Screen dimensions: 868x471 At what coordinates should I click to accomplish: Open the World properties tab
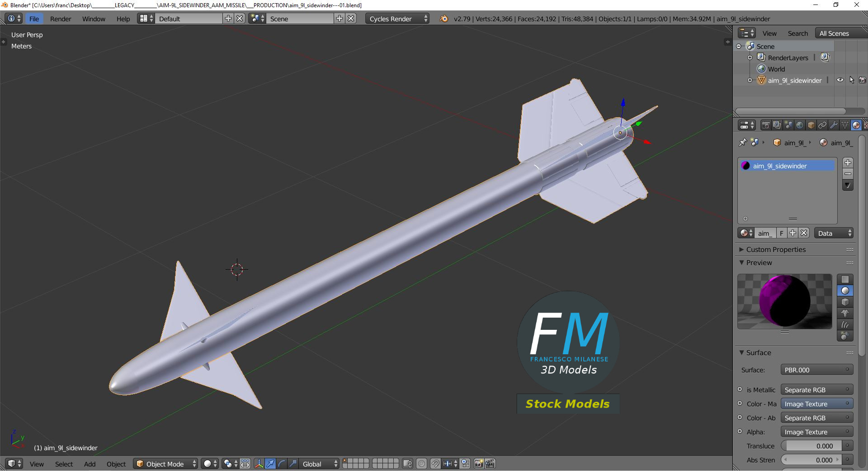(x=800, y=125)
